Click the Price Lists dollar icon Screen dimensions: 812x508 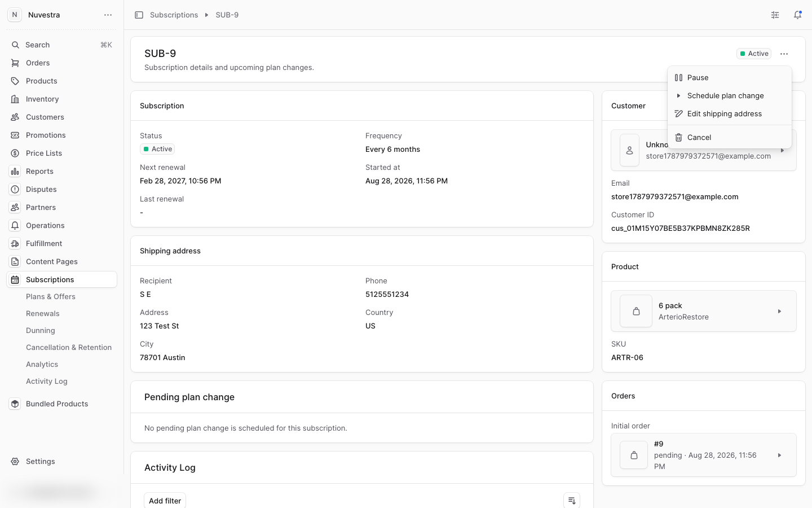[x=15, y=153]
